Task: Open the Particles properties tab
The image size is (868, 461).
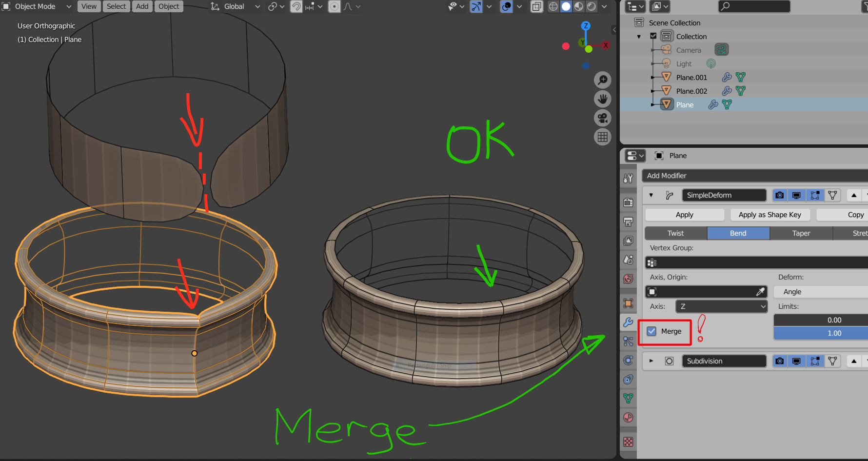Action: pyautogui.click(x=629, y=341)
